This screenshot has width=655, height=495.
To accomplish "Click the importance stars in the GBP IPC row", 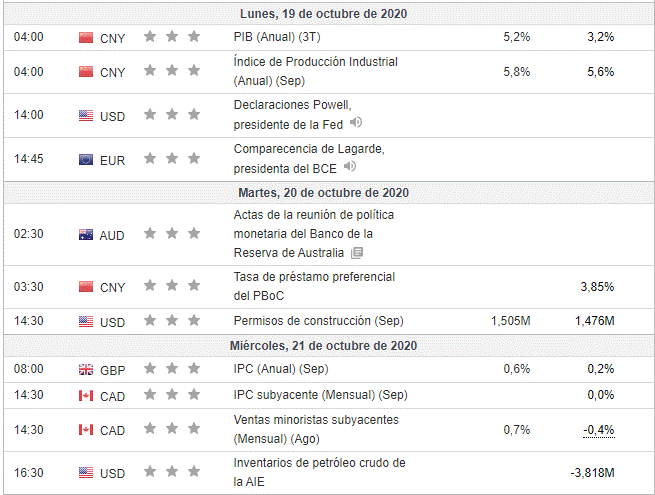I will click(172, 369).
